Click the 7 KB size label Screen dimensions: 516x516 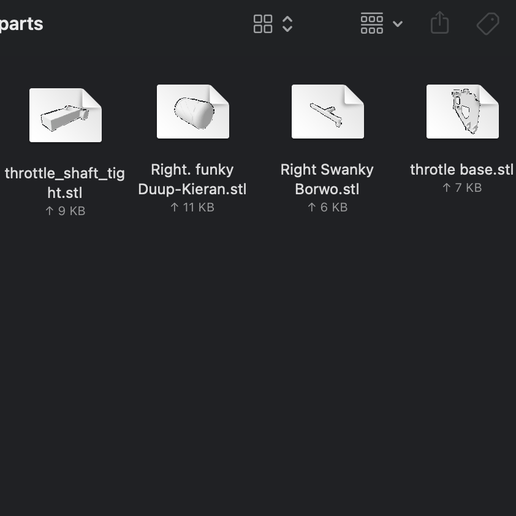462,188
